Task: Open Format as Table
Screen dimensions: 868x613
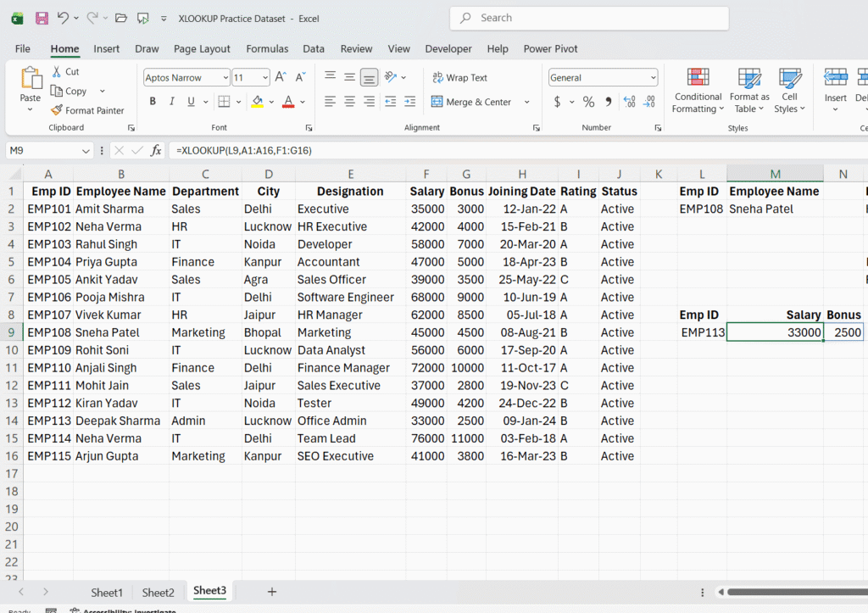Action: point(749,91)
